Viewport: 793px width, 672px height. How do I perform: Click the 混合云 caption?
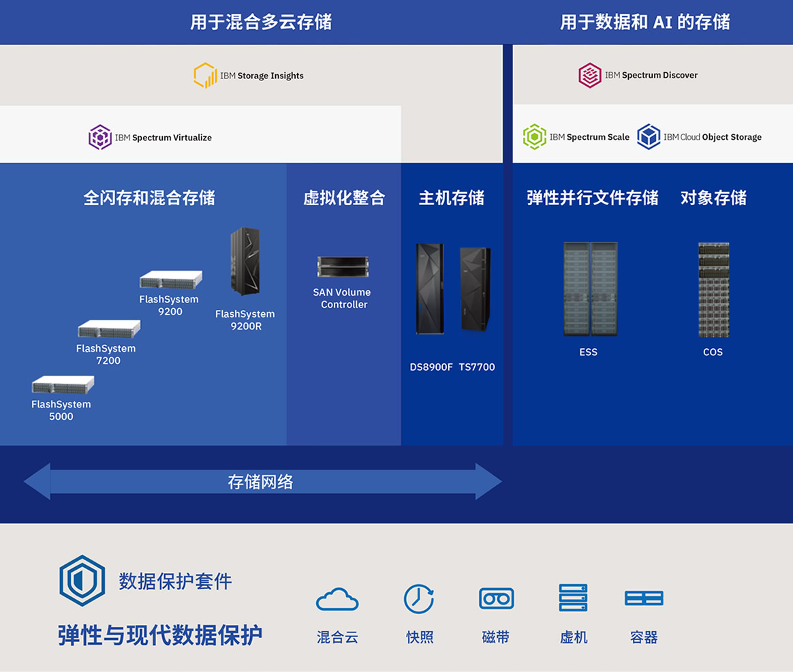[x=337, y=637]
